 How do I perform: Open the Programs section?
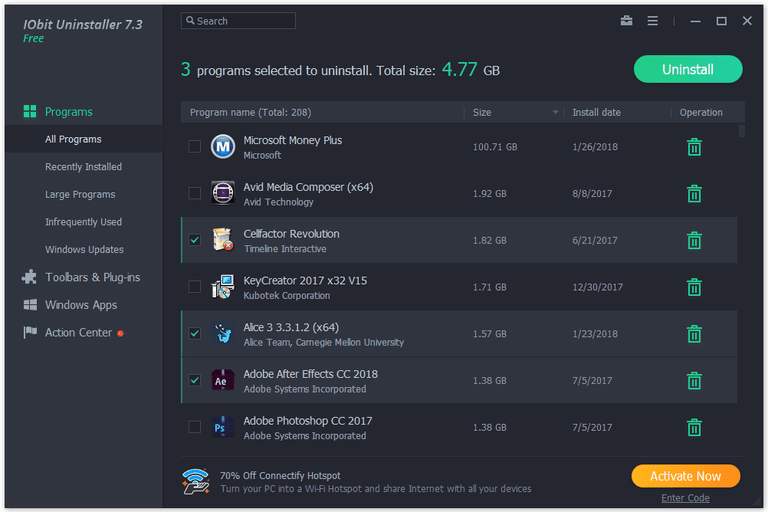click(x=69, y=112)
